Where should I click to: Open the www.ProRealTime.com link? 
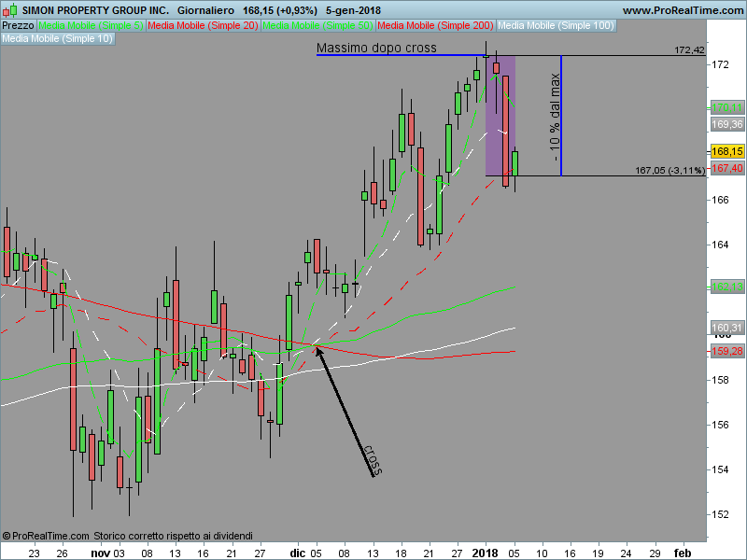683,10
